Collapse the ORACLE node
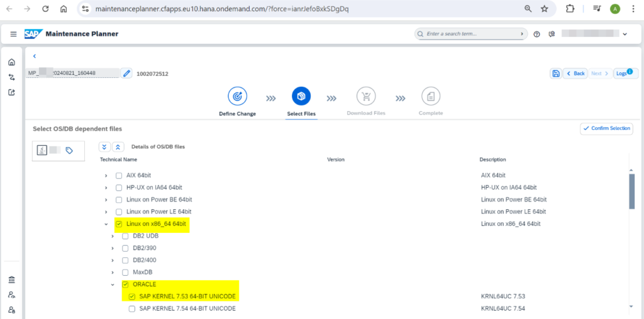 pyautogui.click(x=113, y=284)
